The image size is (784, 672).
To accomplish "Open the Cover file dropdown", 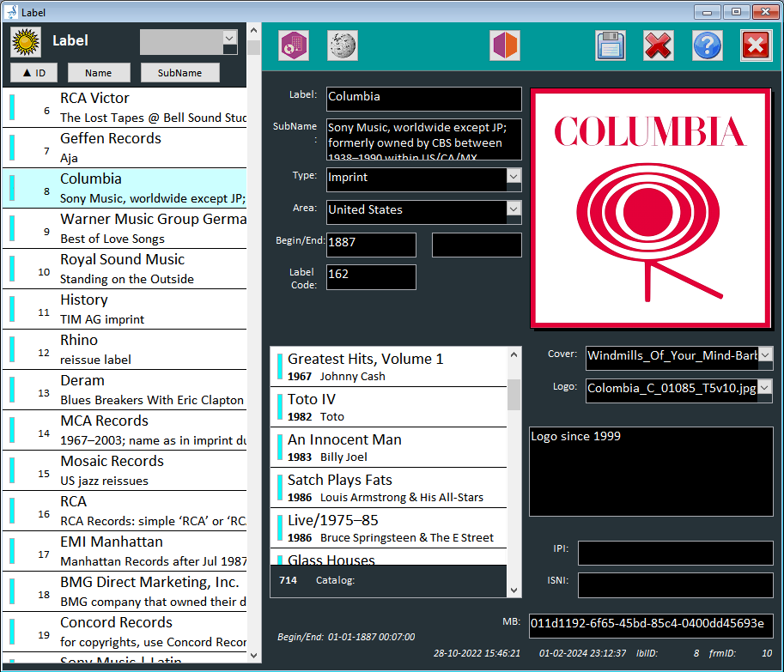I will point(765,355).
